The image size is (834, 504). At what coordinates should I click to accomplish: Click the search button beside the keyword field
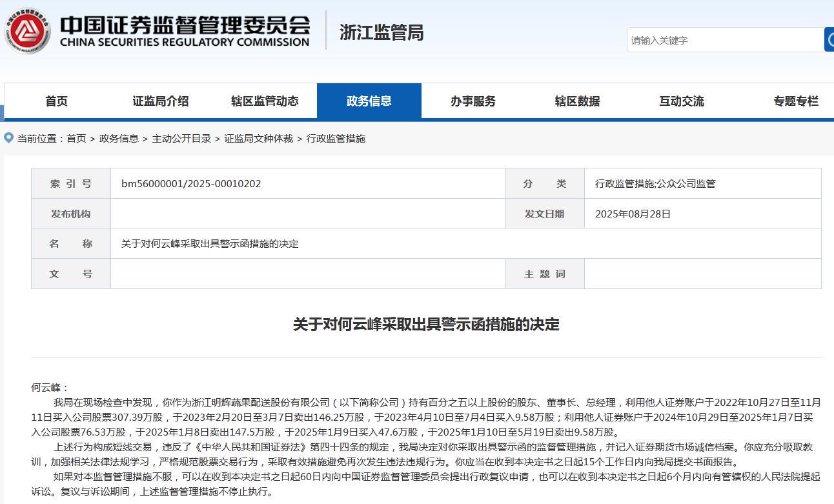[829, 40]
